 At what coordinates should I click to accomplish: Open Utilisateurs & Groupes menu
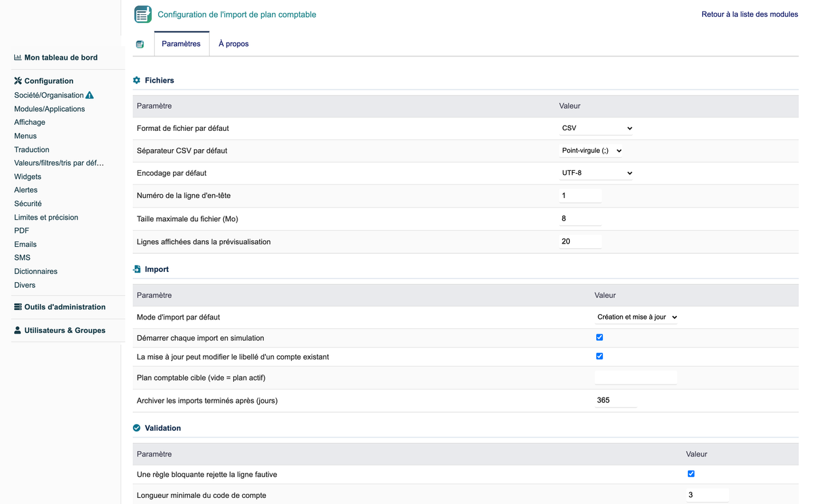point(65,330)
